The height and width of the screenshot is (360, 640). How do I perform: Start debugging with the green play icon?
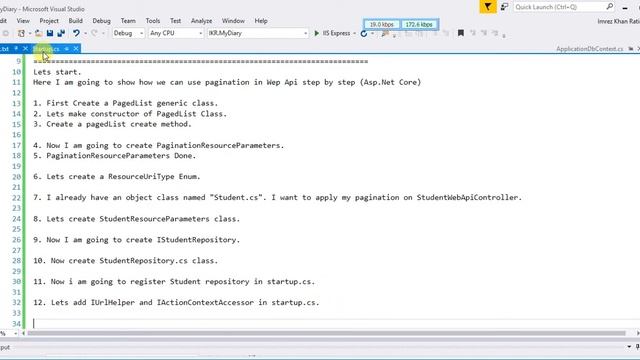click(316, 33)
